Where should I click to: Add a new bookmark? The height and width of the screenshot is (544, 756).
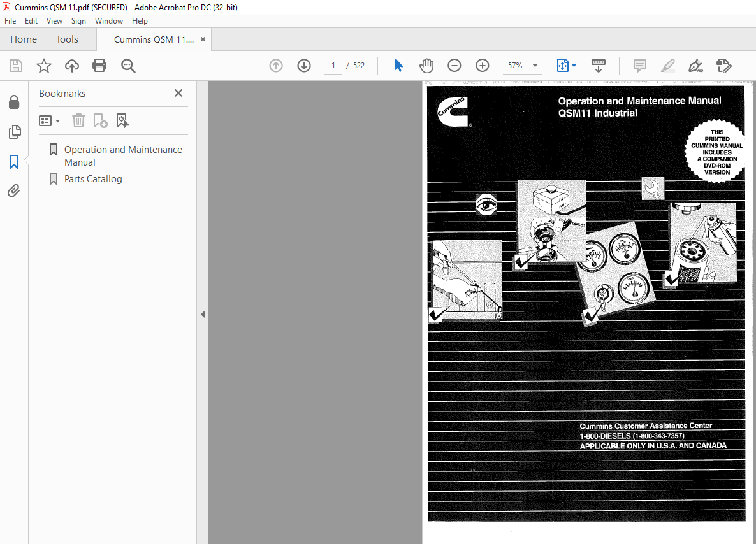tap(100, 120)
